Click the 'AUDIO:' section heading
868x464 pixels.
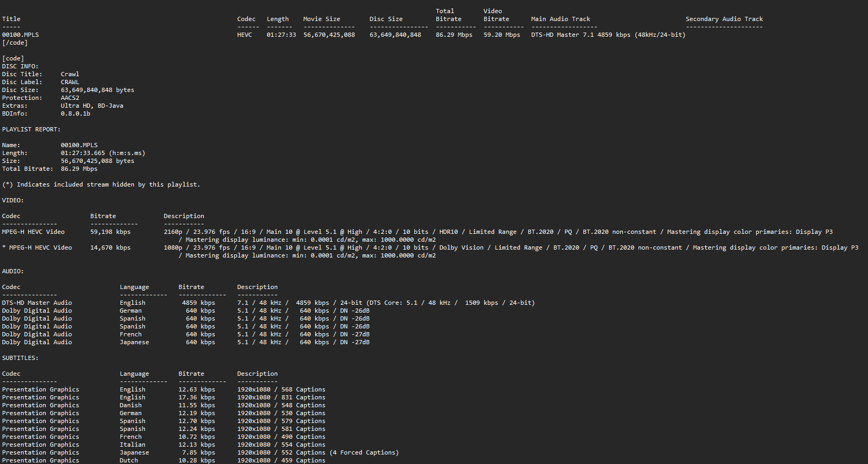(13, 271)
